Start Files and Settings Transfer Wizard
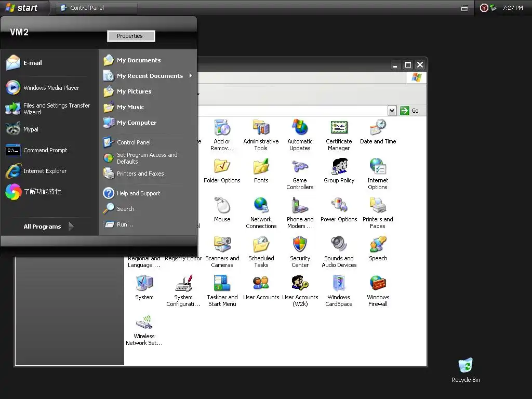 click(48, 109)
